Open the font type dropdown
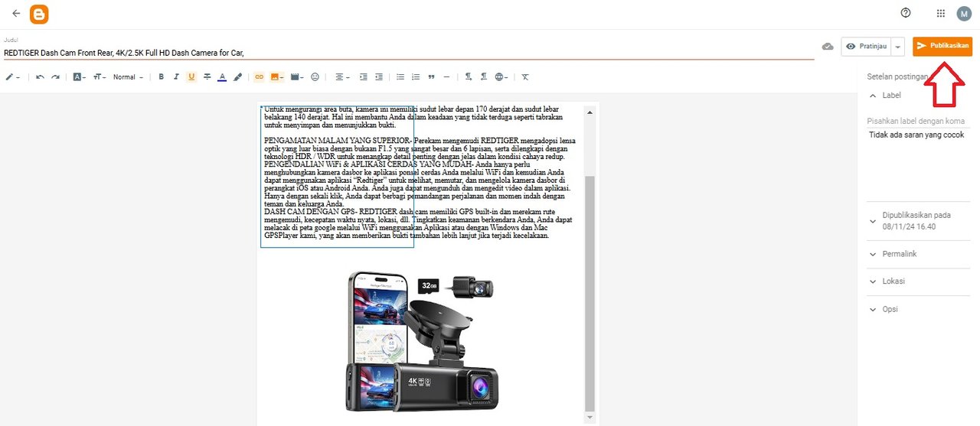This screenshot has height=426, width=980. pyautogui.click(x=79, y=77)
